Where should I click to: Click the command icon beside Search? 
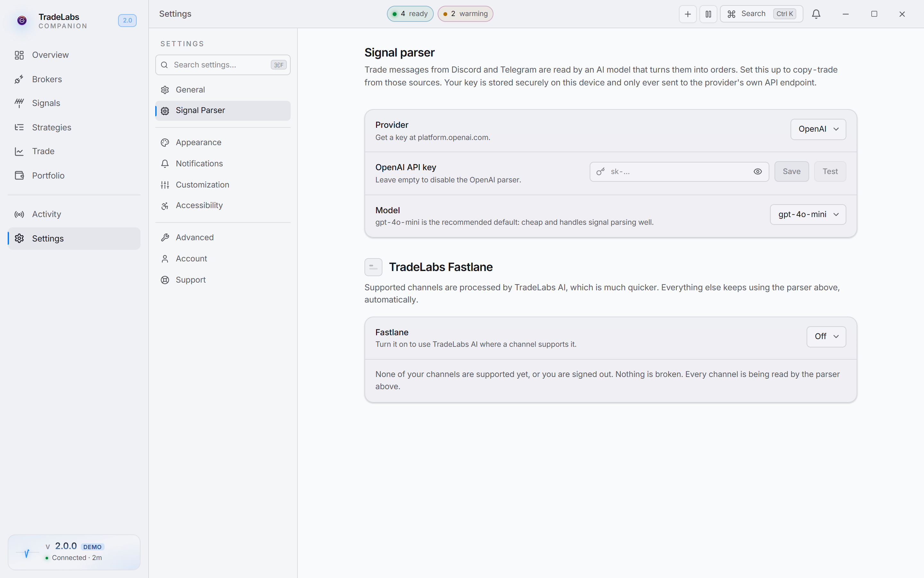point(732,14)
